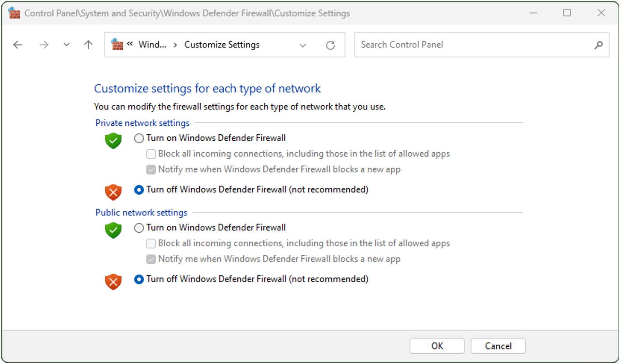Click green shield under Public network settings
The height and width of the screenshot is (364, 621).
coord(113,230)
